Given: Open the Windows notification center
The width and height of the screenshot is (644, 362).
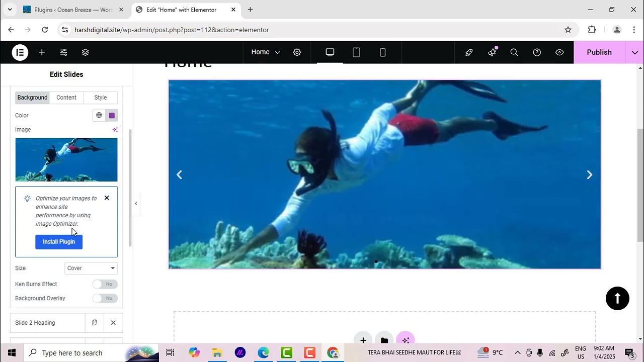Looking at the screenshot, I should (x=629, y=352).
